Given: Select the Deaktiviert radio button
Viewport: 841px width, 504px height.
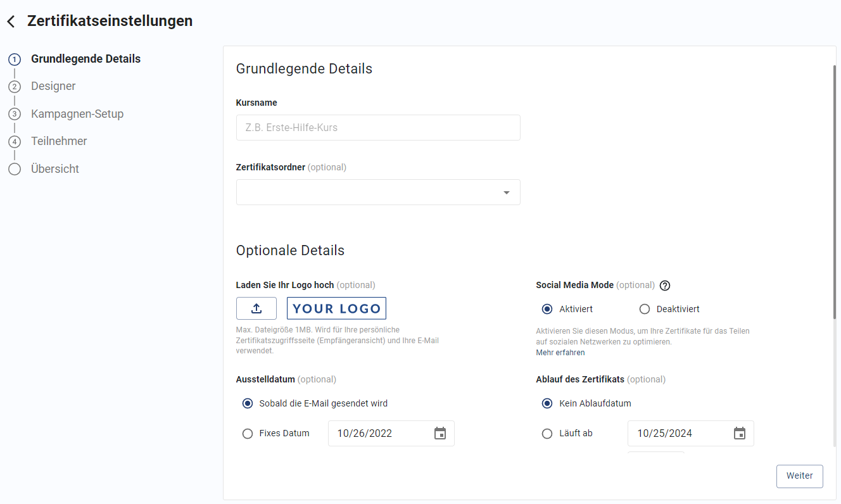Looking at the screenshot, I should pos(644,308).
